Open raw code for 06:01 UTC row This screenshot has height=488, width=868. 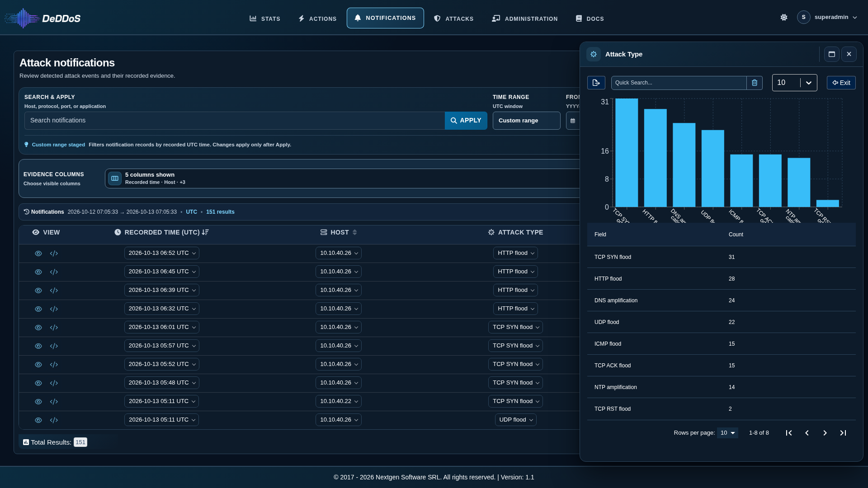54,328
